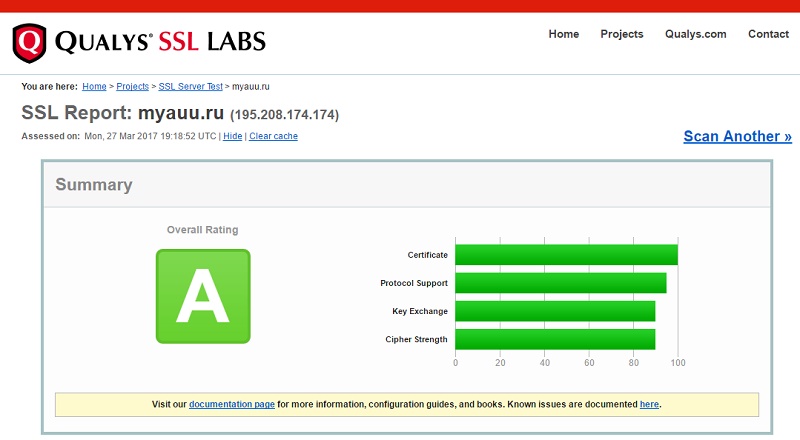Click the Clear cache link
The width and height of the screenshot is (800, 440).
pyautogui.click(x=273, y=136)
